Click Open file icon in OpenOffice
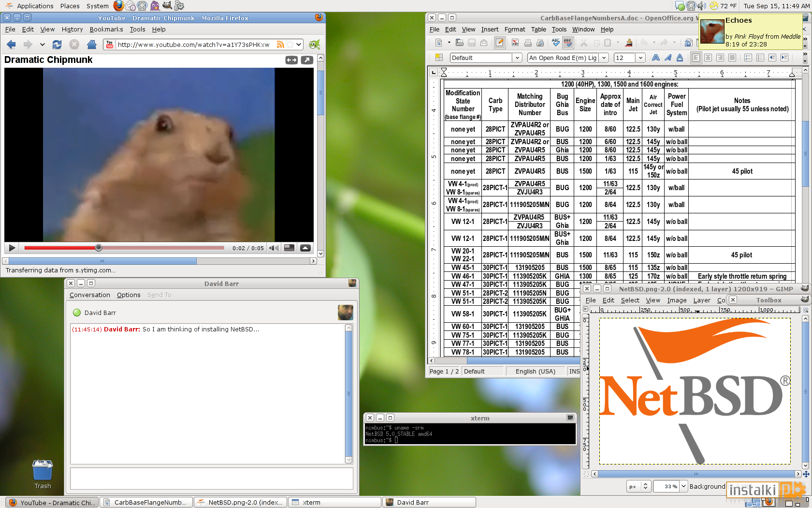 (460, 43)
